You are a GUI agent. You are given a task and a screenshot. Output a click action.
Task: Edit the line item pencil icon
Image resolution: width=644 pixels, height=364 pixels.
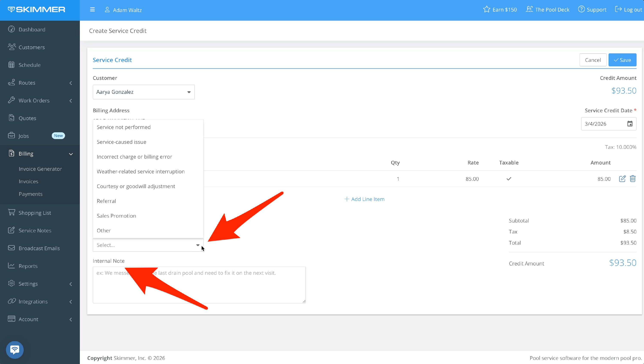(622, 179)
